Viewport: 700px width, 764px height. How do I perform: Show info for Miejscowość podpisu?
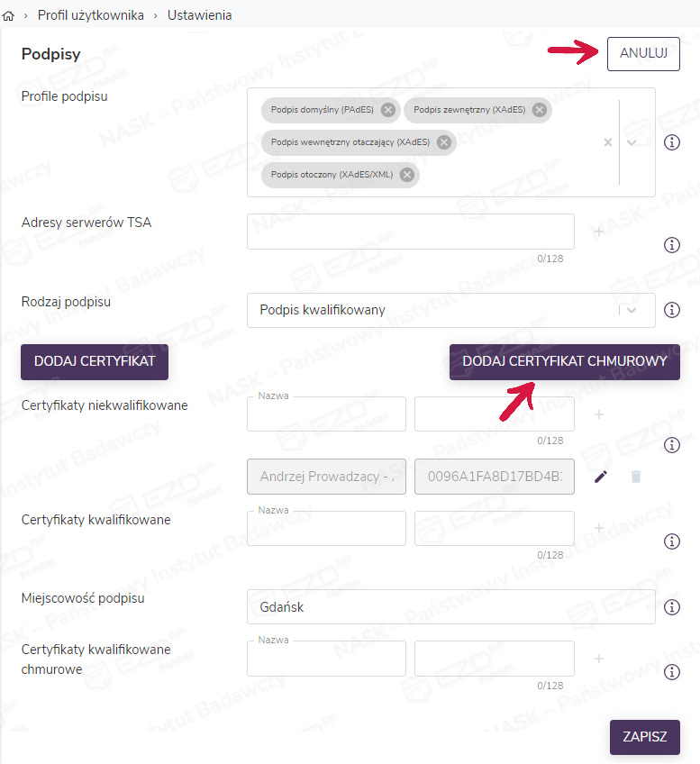[x=671, y=607]
